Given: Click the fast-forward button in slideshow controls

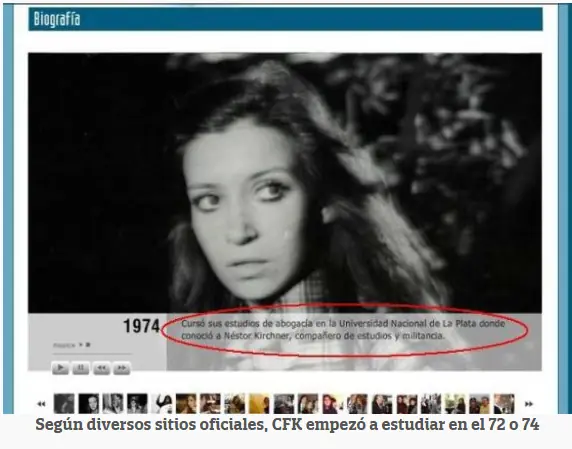Looking at the screenshot, I should point(122,367).
